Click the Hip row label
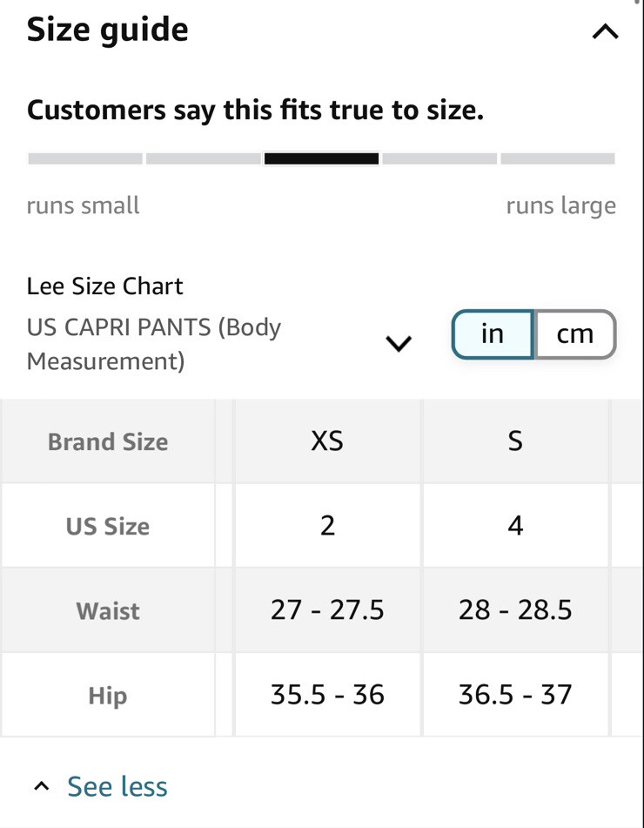This screenshot has width=644, height=828. [107, 695]
